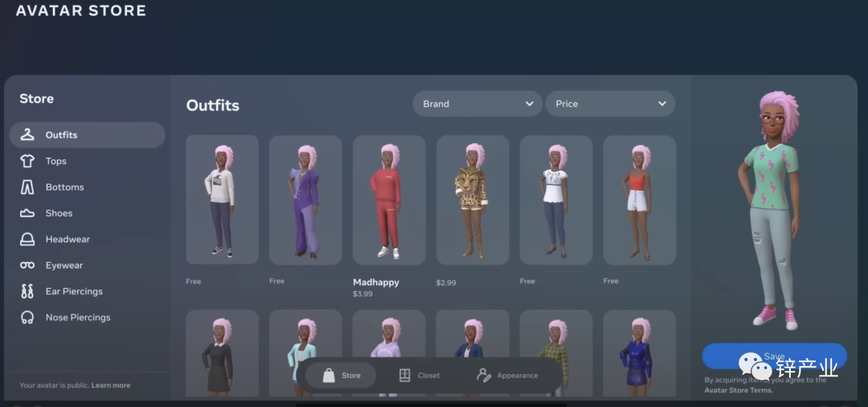The width and height of the screenshot is (868, 407).
Task: Click the Eyewear glasses icon
Action: (27, 265)
